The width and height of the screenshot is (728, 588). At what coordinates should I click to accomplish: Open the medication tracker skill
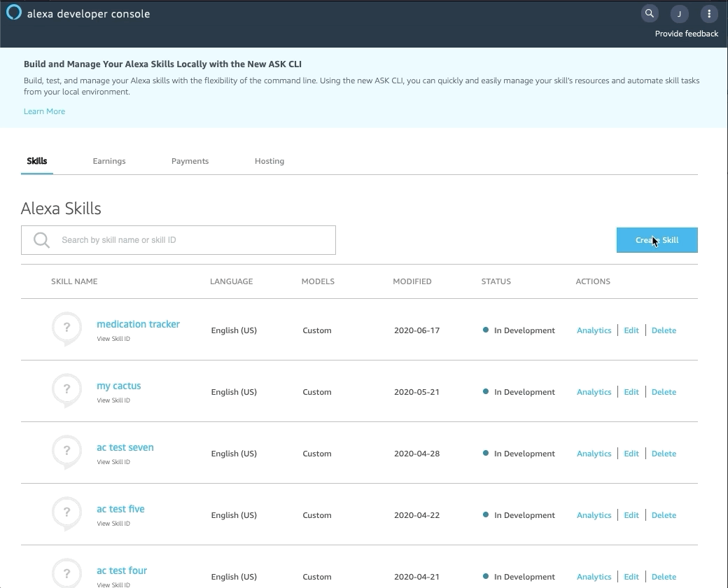pyautogui.click(x=138, y=324)
